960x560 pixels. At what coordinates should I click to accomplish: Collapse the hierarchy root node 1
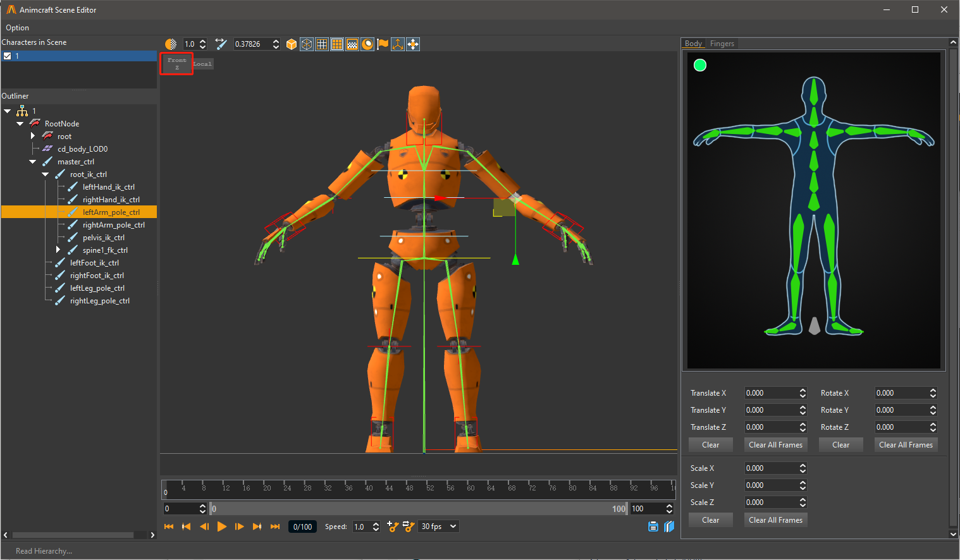(x=8, y=111)
